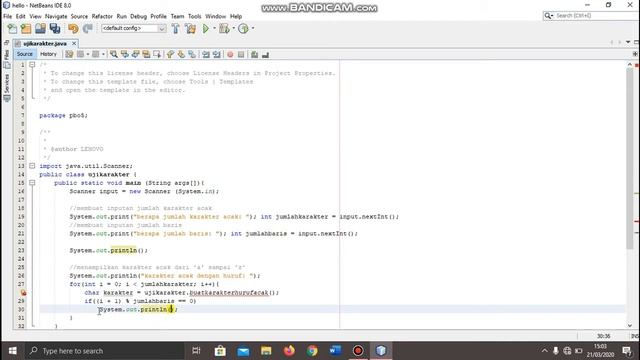The height and width of the screenshot is (360, 640).
Task: Click the taskbar Type here to search box
Action: pos(104,351)
